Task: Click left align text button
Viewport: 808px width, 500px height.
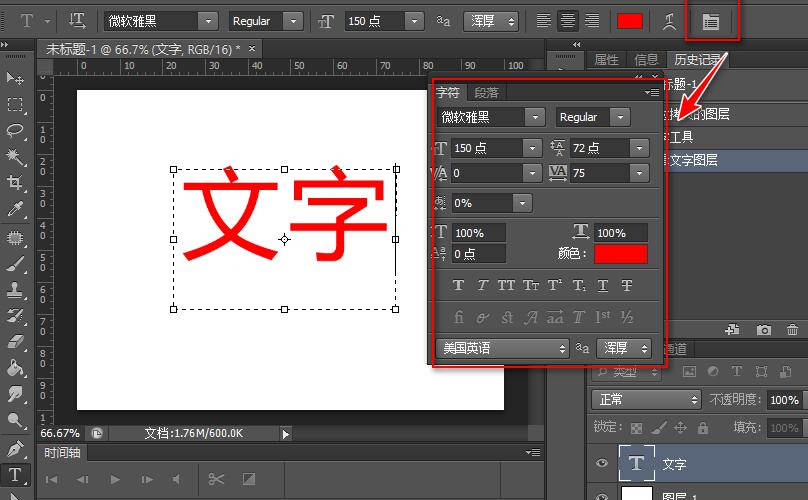Action: [544, 21]
